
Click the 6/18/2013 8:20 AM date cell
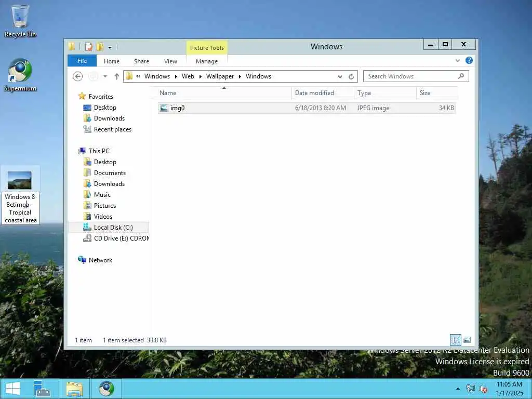point(321,108)
